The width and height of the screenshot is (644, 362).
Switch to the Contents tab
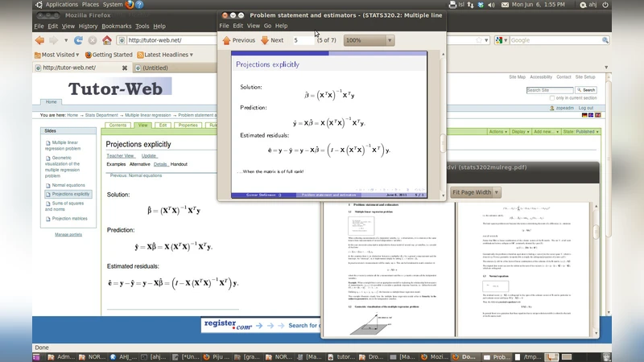[118, 125]
